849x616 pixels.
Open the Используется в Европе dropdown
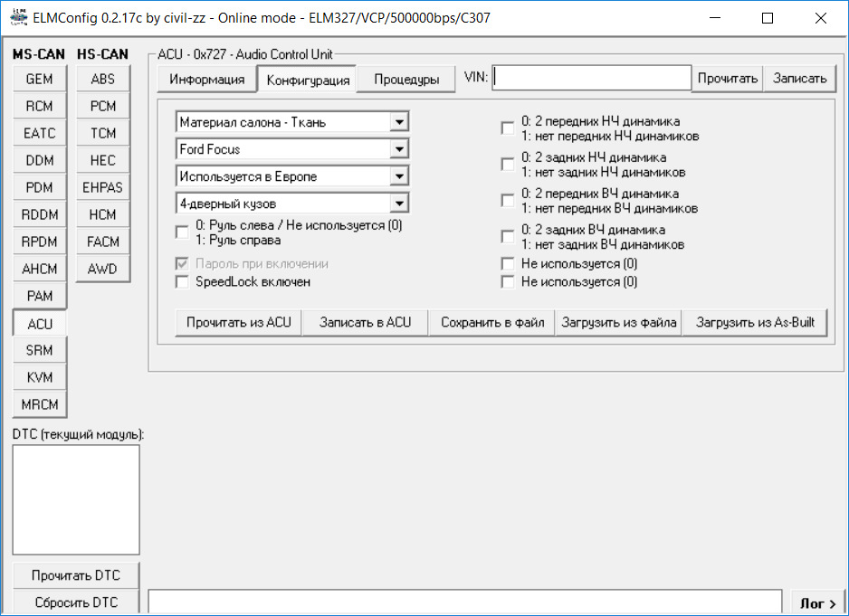[292, 175]
